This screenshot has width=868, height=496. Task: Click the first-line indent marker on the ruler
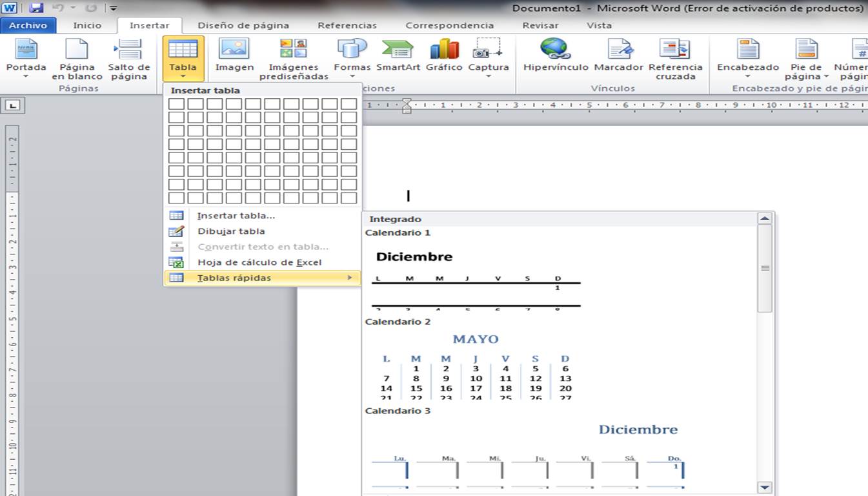click(407, 101)
